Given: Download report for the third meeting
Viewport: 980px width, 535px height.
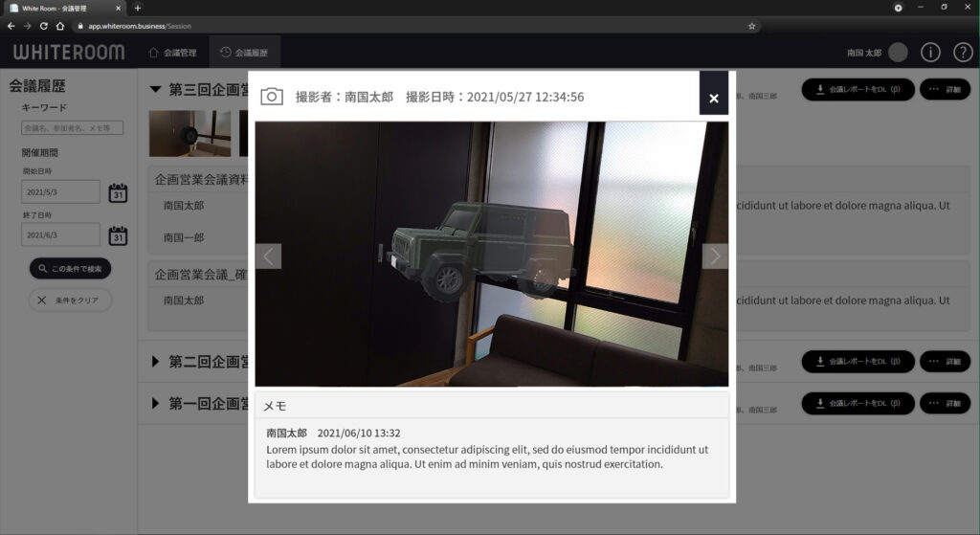Looking at the screenshot, I should coord(858,89).
